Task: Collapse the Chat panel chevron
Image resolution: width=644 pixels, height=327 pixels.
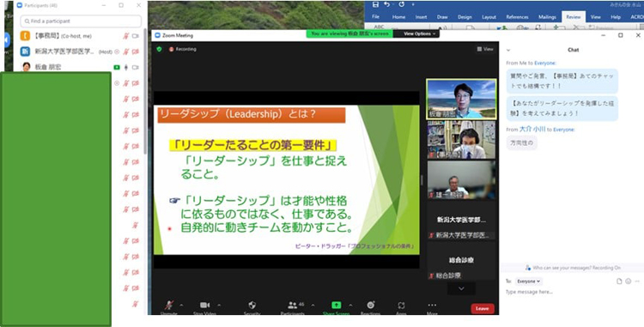Action: pyautogui.click(x=508, y=50)
